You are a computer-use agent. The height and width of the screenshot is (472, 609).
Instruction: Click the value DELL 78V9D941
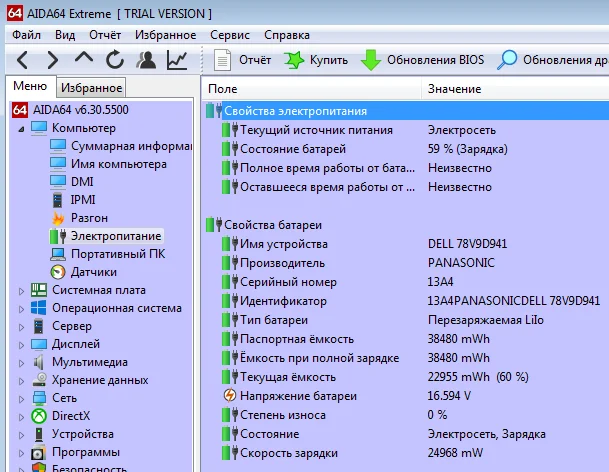467,244
